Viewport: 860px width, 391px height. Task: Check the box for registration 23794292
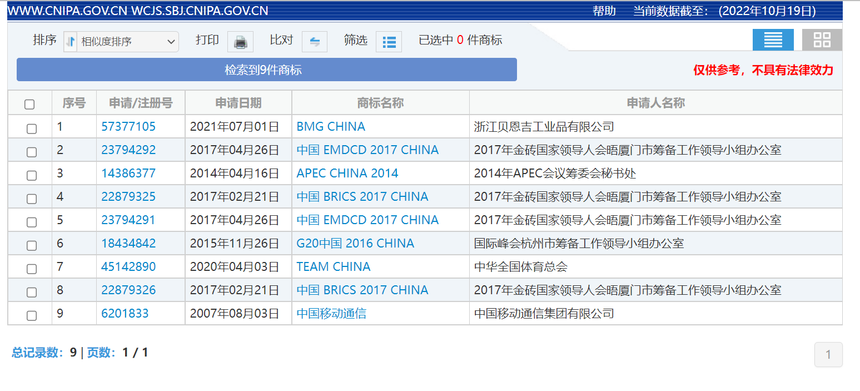[31, 152]
